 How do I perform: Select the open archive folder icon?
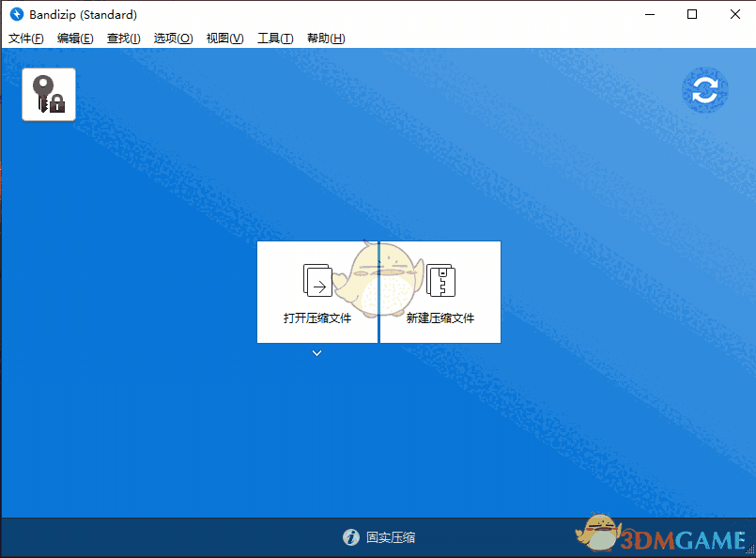[x=316, y=278]
